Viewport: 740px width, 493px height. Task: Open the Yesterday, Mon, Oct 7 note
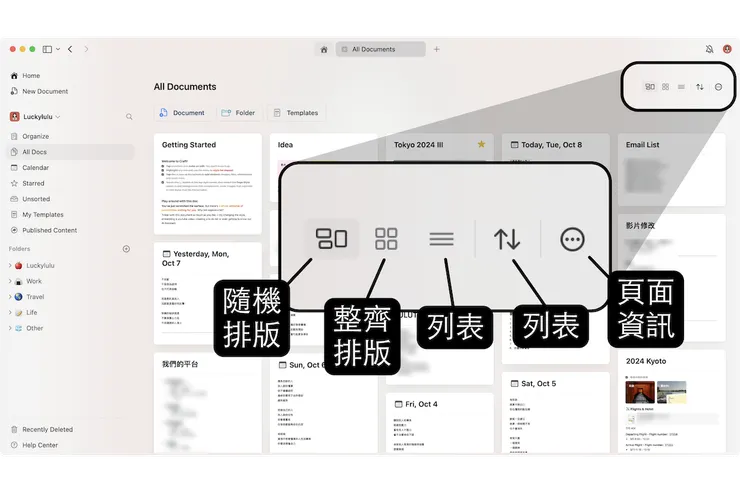pyautogui.click(x=208, y=293)
